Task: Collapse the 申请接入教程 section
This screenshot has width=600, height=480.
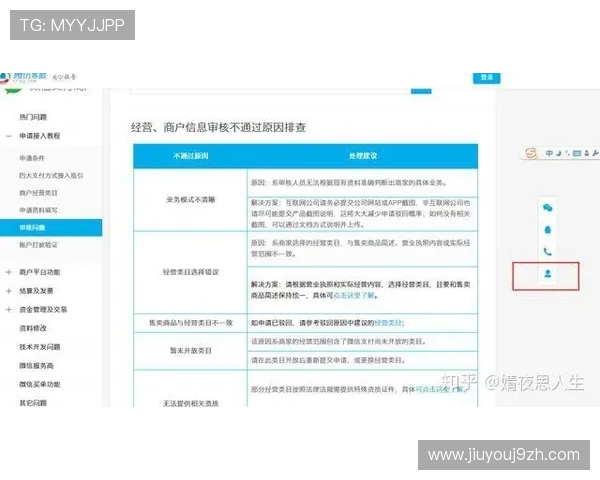Action: (x=9, y=136)
